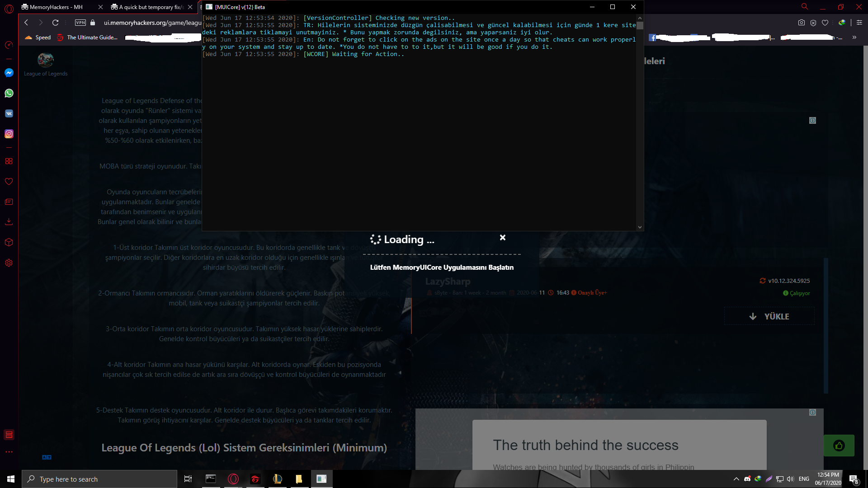The height and width of the screenshot is (488, 868).
Task: Minimize the MUICore console window
Action: point(592,7)
